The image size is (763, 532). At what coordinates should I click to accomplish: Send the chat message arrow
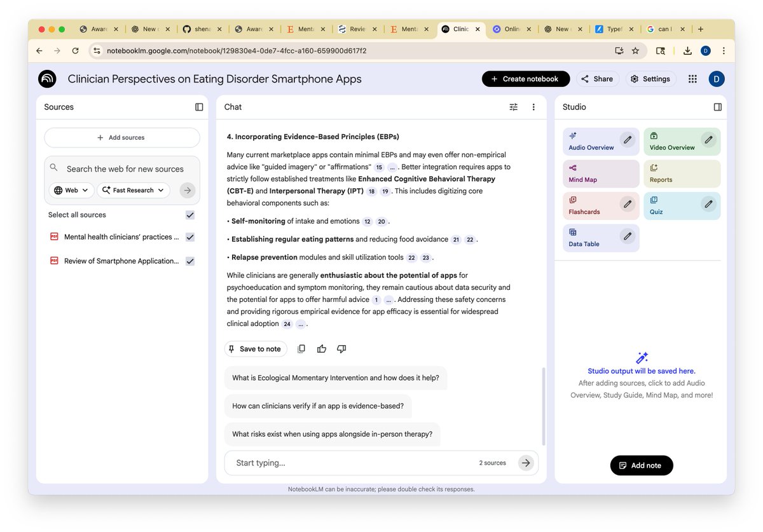coord(525,463)
